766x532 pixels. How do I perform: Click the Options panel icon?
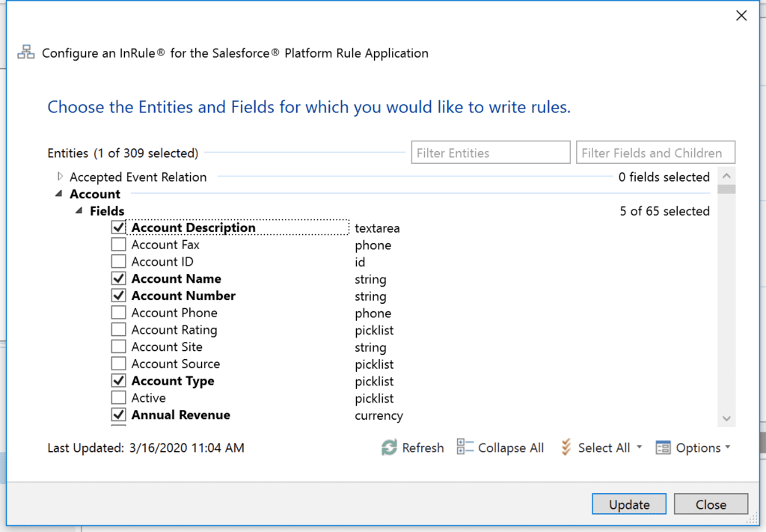663,447
